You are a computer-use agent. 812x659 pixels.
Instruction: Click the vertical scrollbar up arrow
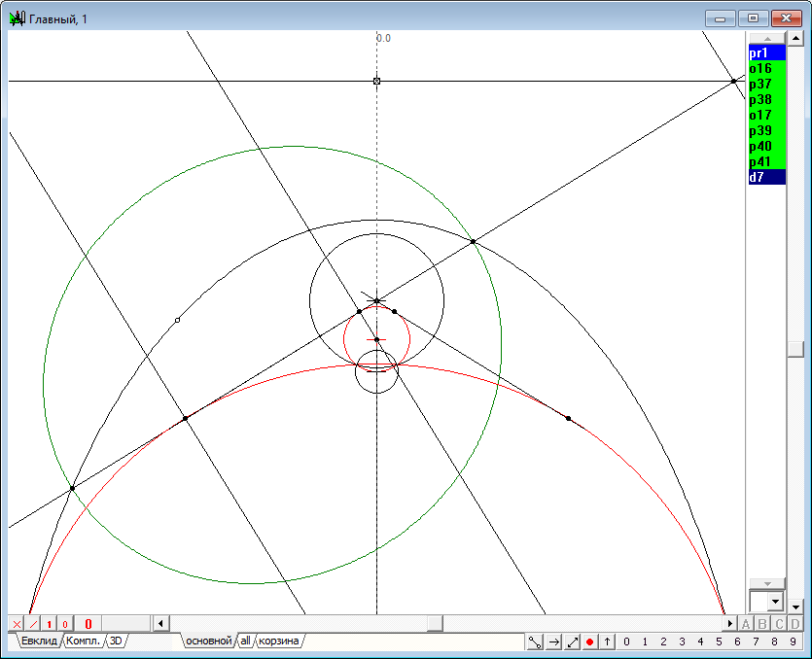(795, 38)
